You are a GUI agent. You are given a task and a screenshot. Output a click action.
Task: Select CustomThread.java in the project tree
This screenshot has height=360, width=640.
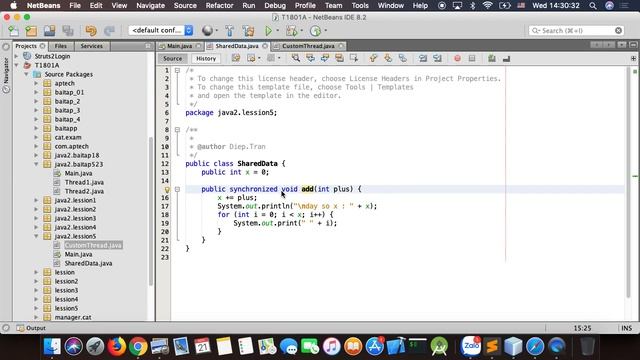(x=93, y=245)
